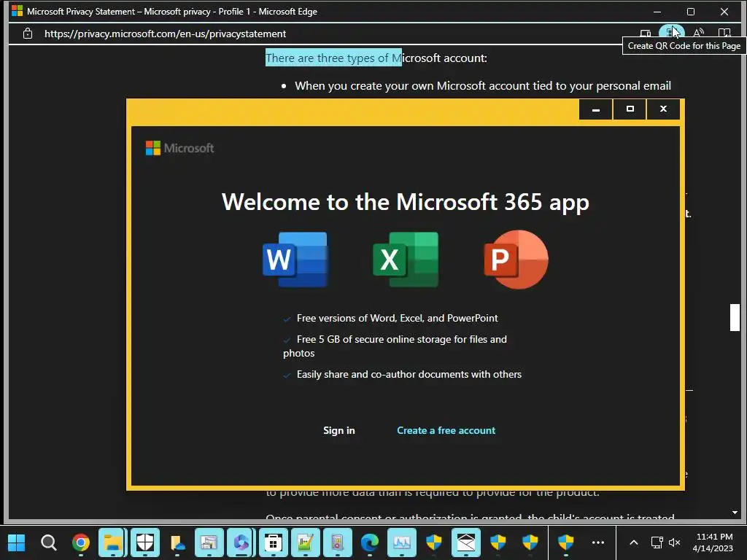Screen dimensions: 747x560
Task: Open the Create a free account link
Action: coord(446,430)
